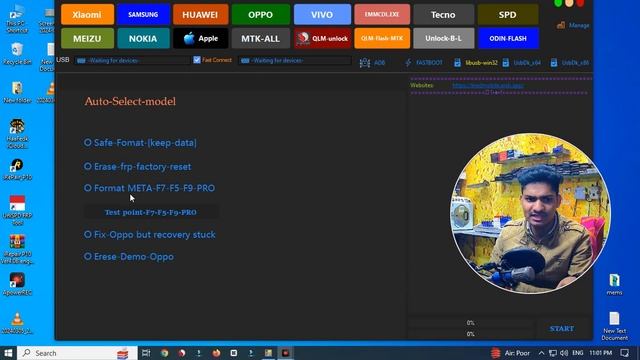Open the mems desktop icon
The image size is (640, 360).
click(614, 284)
